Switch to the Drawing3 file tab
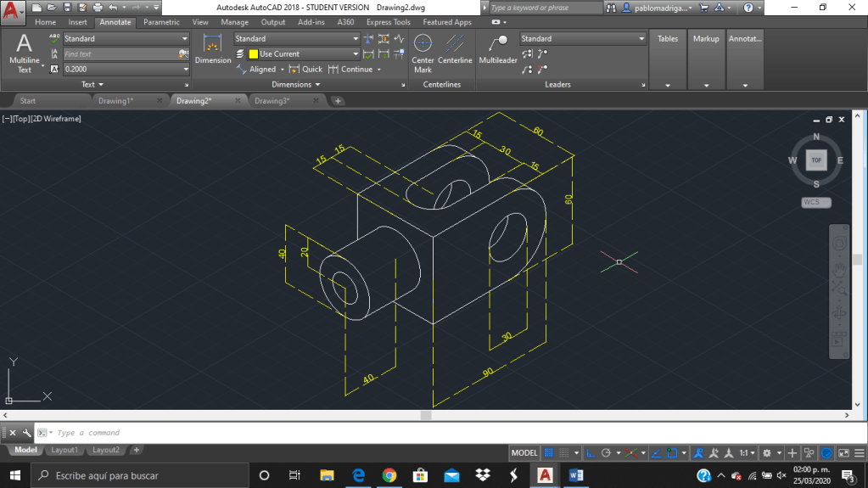Image resolution: width=868 pixels, height=488 pixels. point(272,101)
